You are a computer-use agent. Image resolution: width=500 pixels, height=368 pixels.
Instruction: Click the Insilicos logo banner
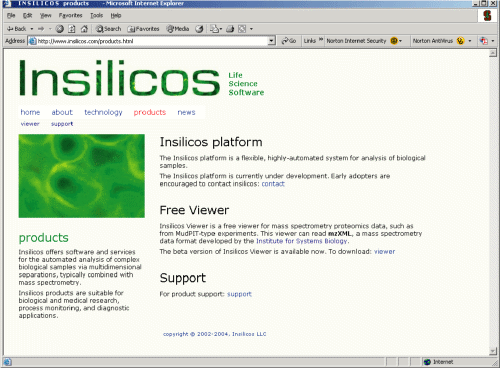(119, 78)
